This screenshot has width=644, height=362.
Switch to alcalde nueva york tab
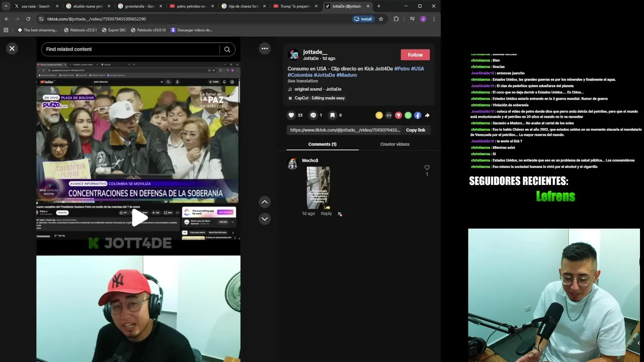point(88,6)
